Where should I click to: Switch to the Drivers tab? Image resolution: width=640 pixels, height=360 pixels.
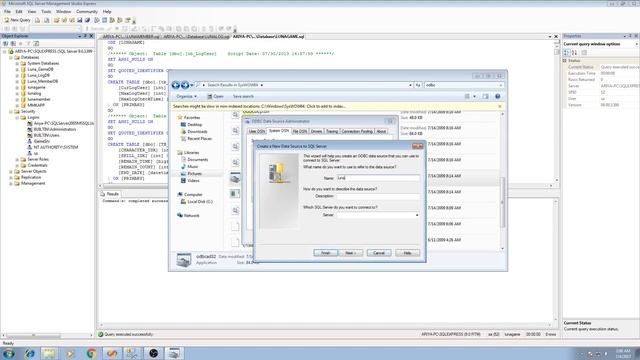point(317,131)
